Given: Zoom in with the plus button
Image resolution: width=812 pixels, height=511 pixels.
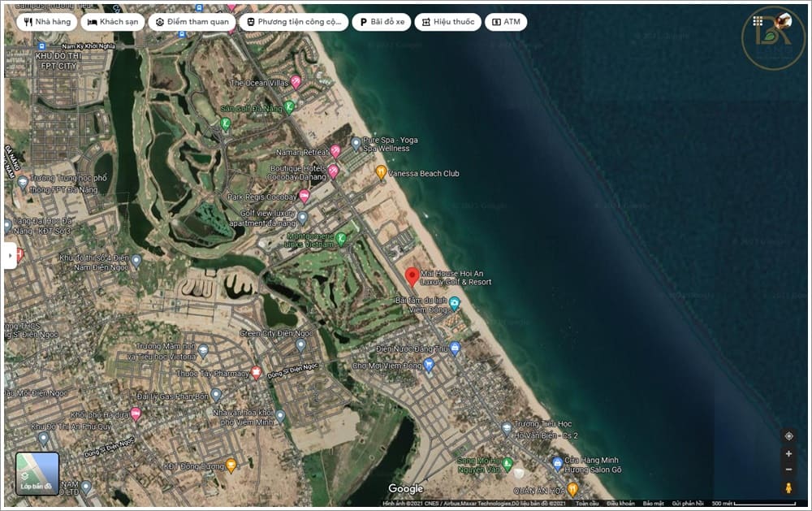Looking at the screenshot, I should tap(788, 453).
